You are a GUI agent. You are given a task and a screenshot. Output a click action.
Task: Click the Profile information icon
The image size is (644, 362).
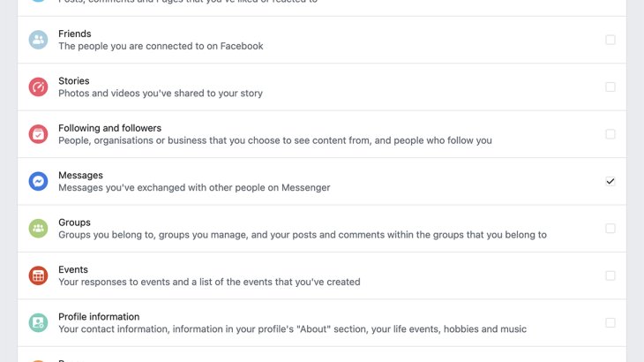(38, 323)
